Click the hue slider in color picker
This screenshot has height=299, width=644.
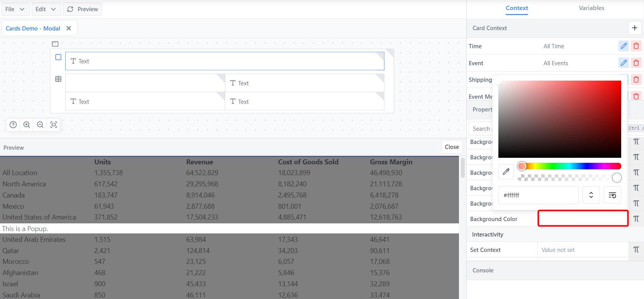coord(572,166)
